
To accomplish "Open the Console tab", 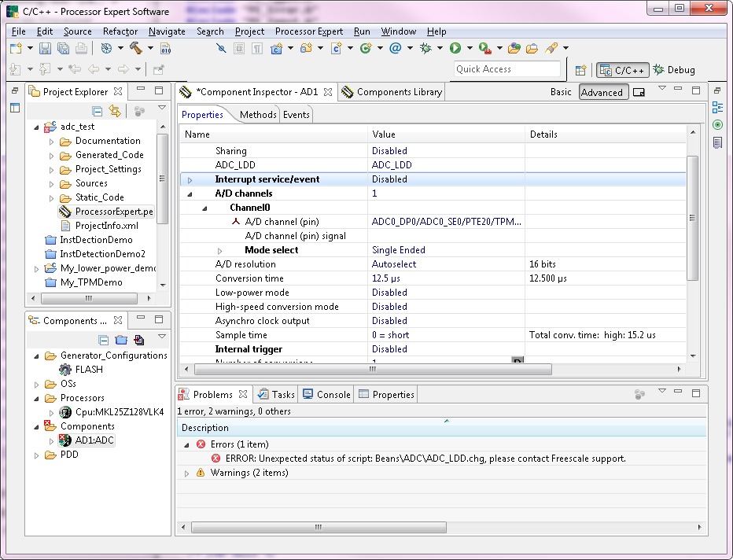I will coord(326,395).
